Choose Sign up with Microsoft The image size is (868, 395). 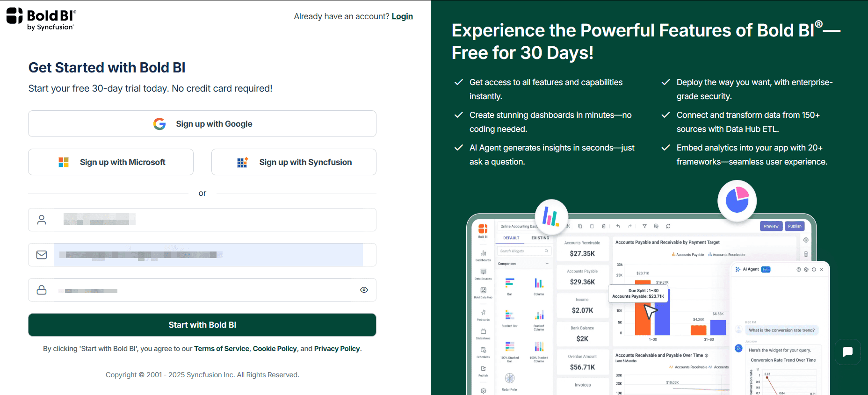pyautogui.click(x=111, y=162)
